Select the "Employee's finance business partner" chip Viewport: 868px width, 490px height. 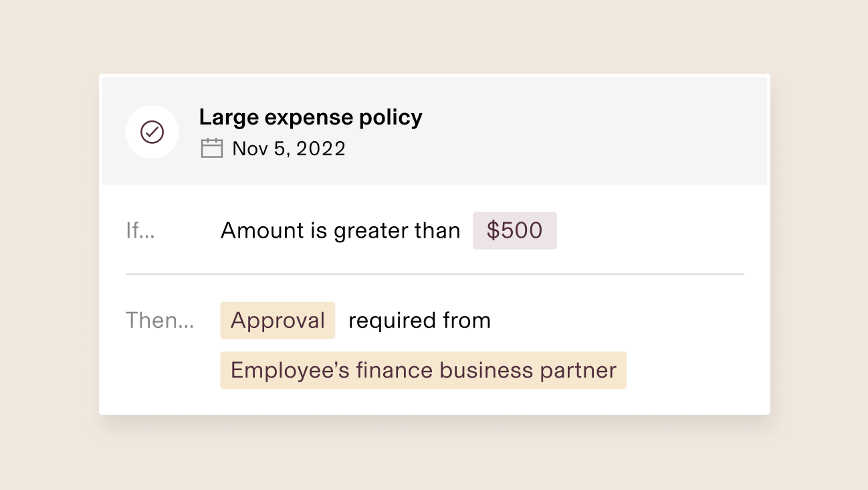click(x=423, y=370)
